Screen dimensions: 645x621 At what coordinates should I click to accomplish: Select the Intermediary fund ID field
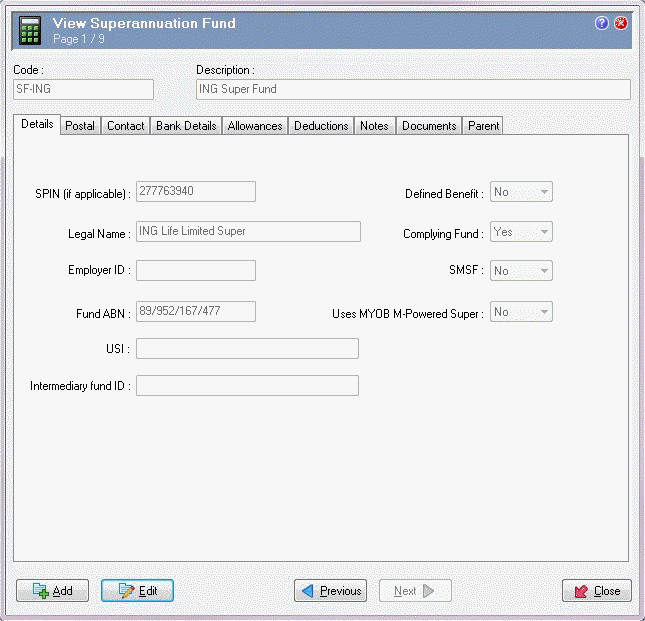pos(247,386)
